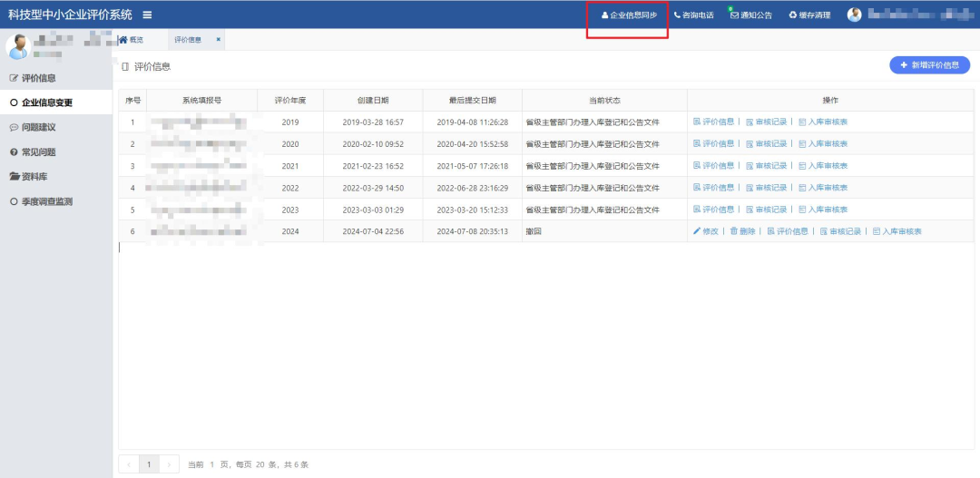Screen dimensions: 980x478
Task: Click 修改 for the 2024 row
Action: tap(706, 231)
